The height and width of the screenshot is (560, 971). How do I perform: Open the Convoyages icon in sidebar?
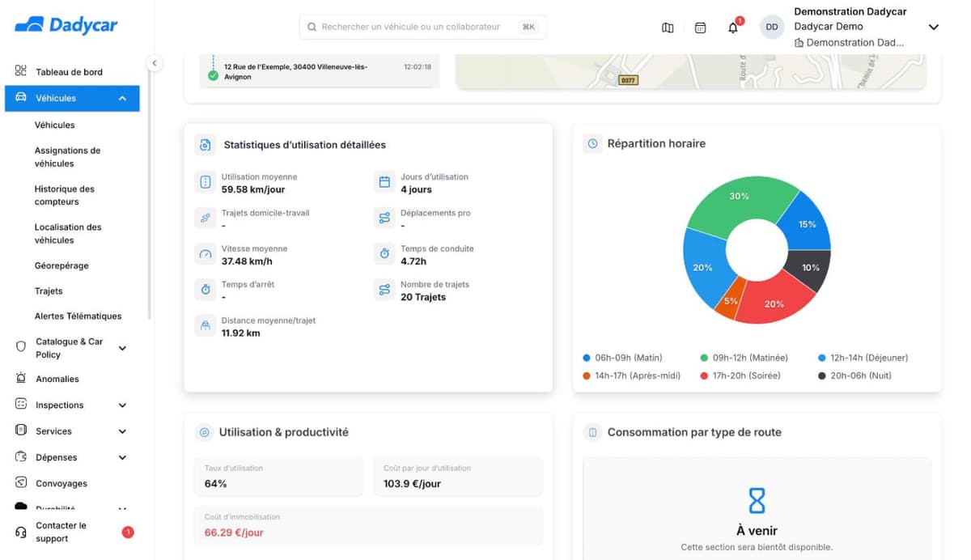click(x=21, y=482)
